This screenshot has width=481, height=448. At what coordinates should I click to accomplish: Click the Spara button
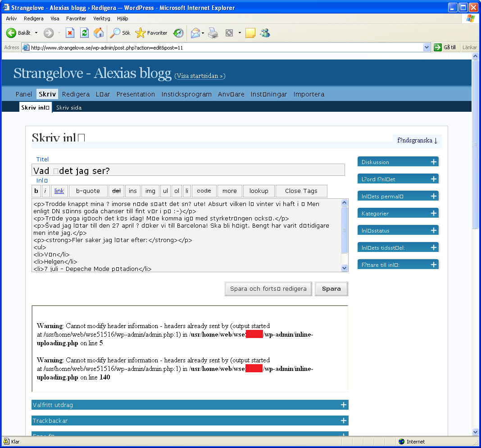[x=331, y=288]
